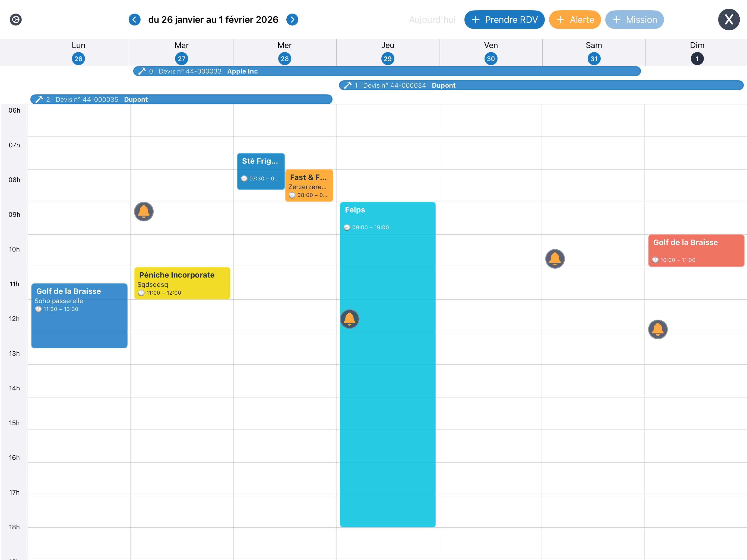Click the alert bell inside Felps event

(x=349, y=319)
